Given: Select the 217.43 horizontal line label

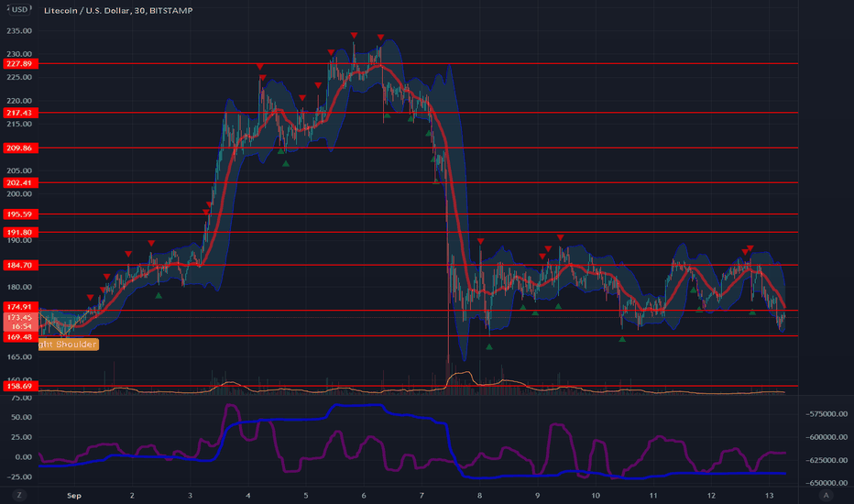Looking at the screenshot, I should coord(19,113).
